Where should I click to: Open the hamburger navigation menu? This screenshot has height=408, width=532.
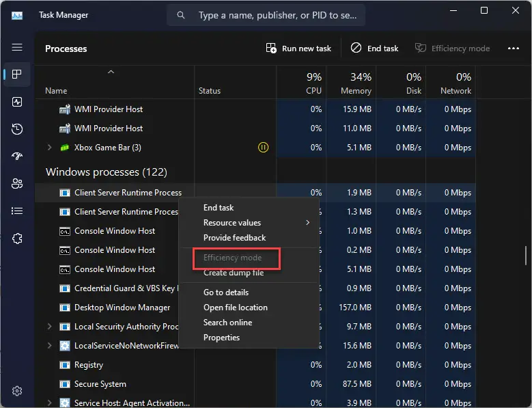click(17, 47)
